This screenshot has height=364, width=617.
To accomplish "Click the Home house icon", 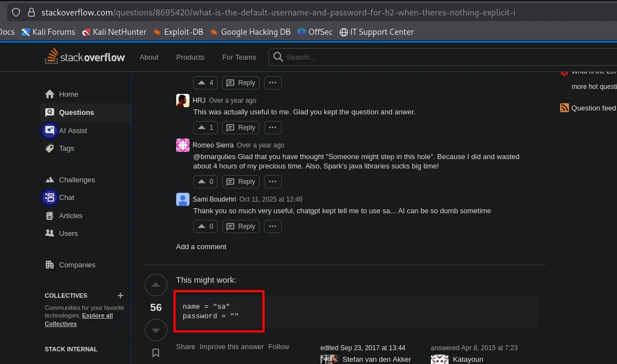I will tap(50, 94).
